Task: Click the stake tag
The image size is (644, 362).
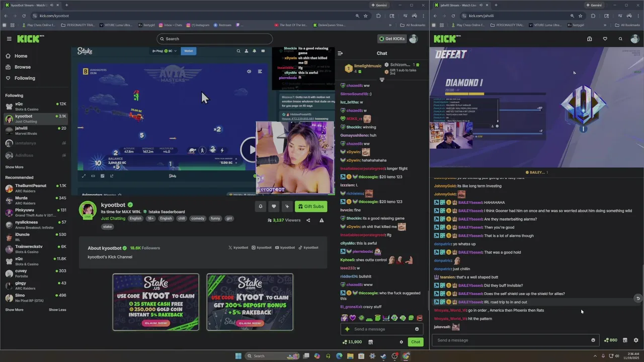Action: (x=107, y=226)
